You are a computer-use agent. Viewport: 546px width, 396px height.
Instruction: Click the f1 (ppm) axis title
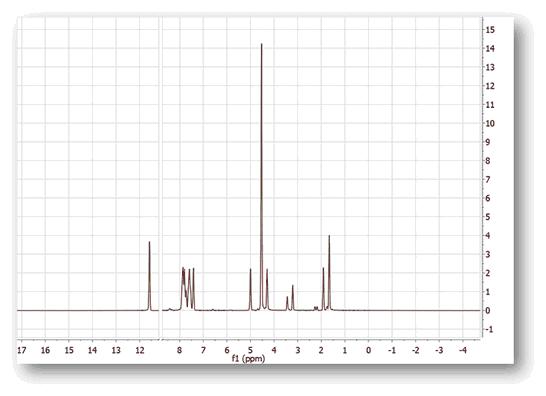[x=248, y=358]
